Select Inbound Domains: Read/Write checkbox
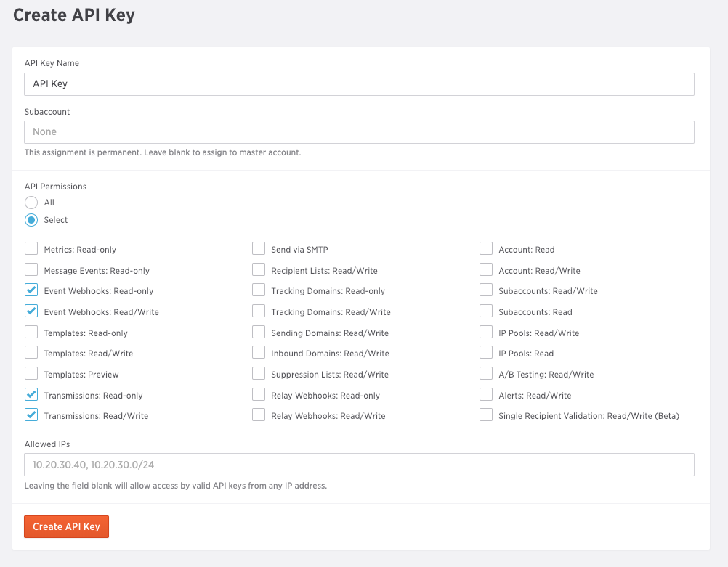The width and height of the screenshot is (728, 567). (x=259, y=353)
